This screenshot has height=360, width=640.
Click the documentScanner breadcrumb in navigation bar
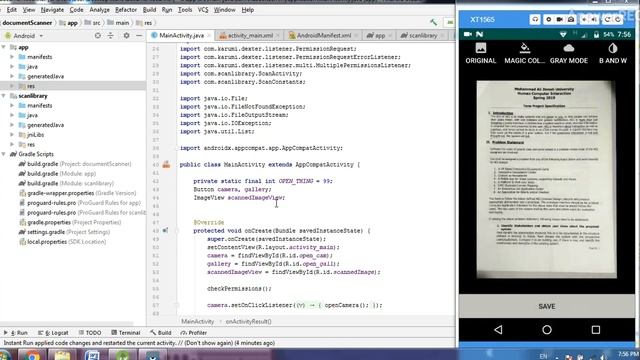(27, 23)
